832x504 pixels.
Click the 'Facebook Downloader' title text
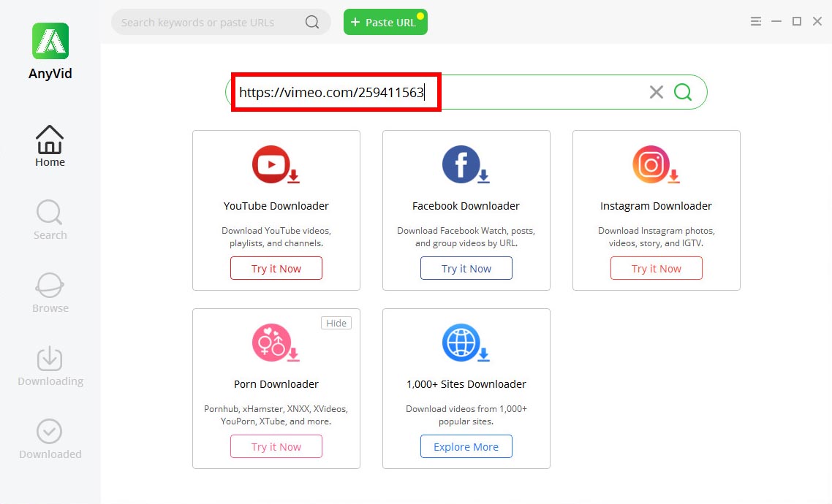click(x=466, y=206)
